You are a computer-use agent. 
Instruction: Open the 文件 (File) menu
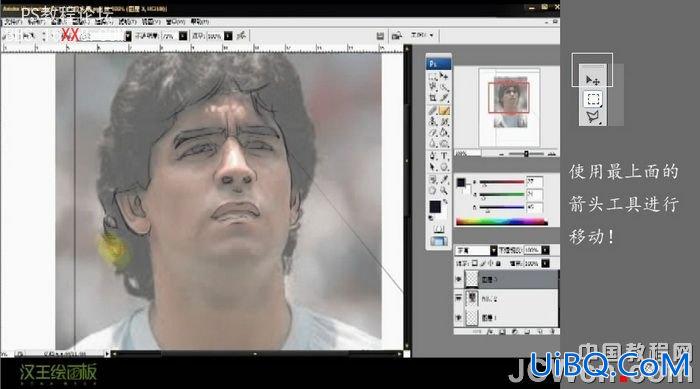pyautogui.click(x=12, y=21)
